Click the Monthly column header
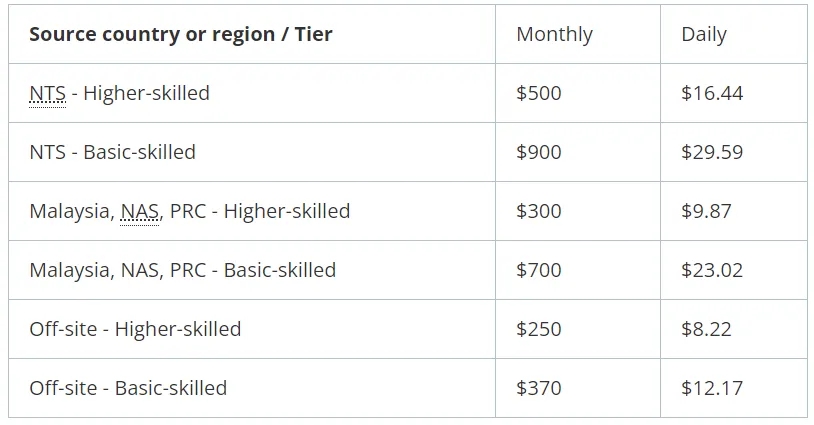 click(554, 34)
